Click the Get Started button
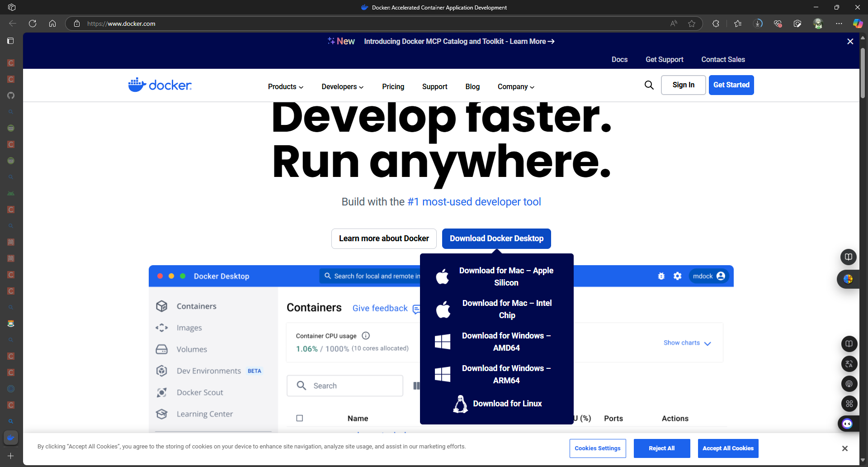The image size is (868, 467). click(731, 85)
